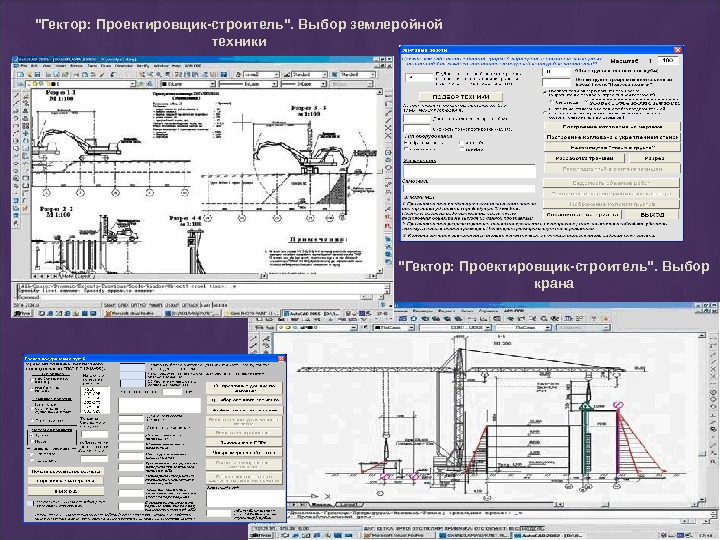Click Zoom Window icon in top AutoCAD toolbar

pos(159,74)
